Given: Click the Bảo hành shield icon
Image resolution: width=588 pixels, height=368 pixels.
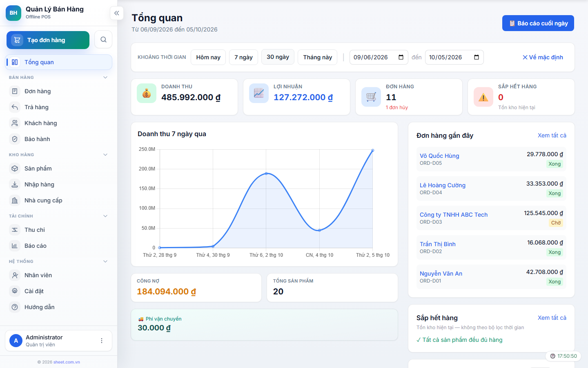Looking at the screenshot, I should (x=15, y=139).
